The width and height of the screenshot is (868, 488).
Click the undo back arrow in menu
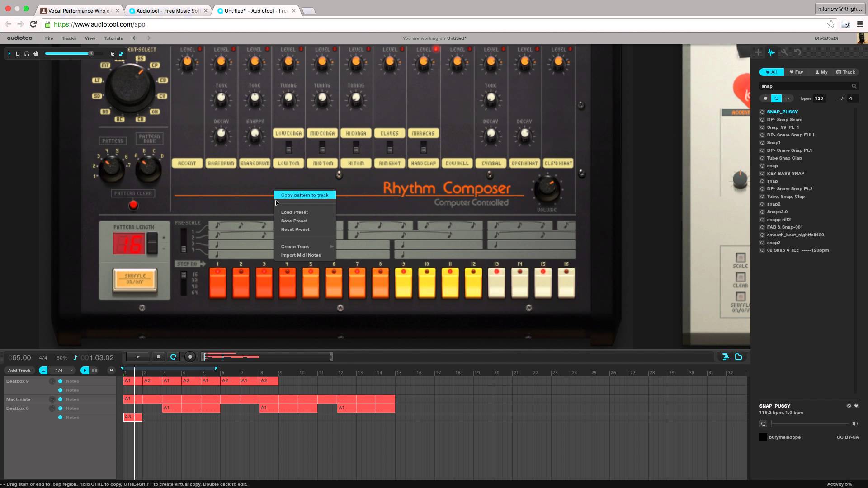pos(134,38)
